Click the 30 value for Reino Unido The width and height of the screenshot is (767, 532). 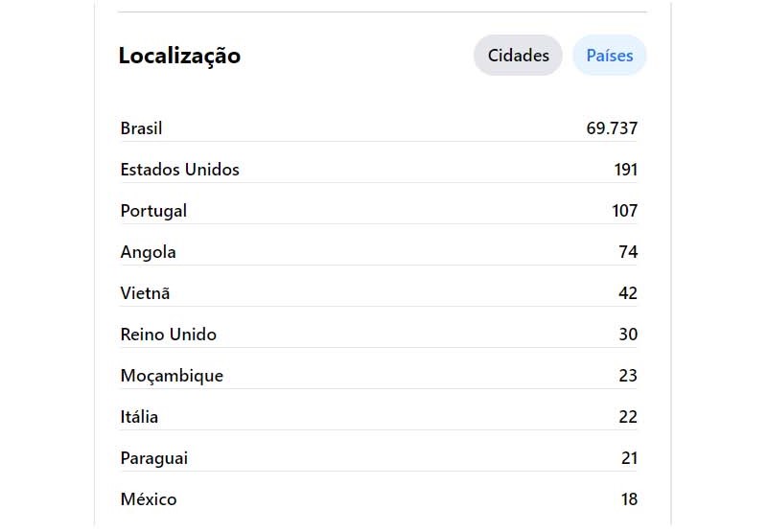point(628,335)
